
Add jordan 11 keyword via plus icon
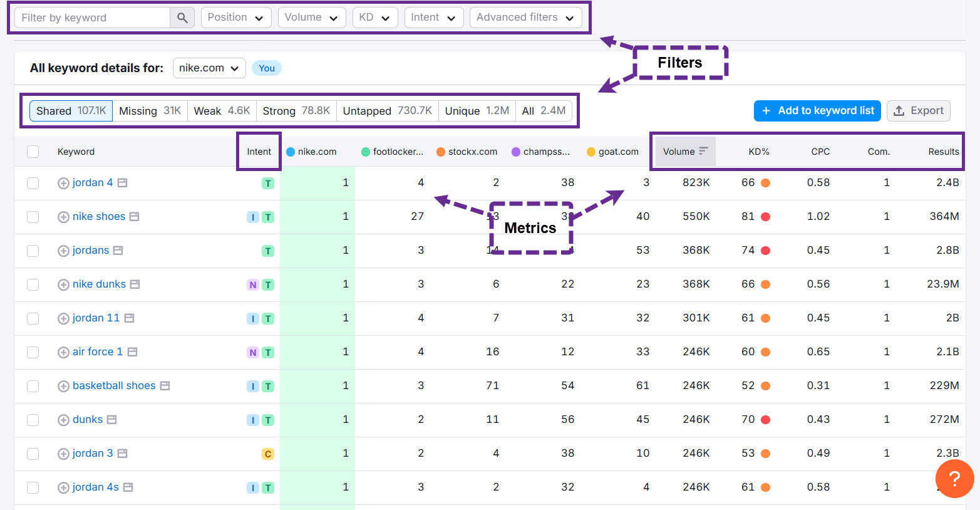click(63, 318)
